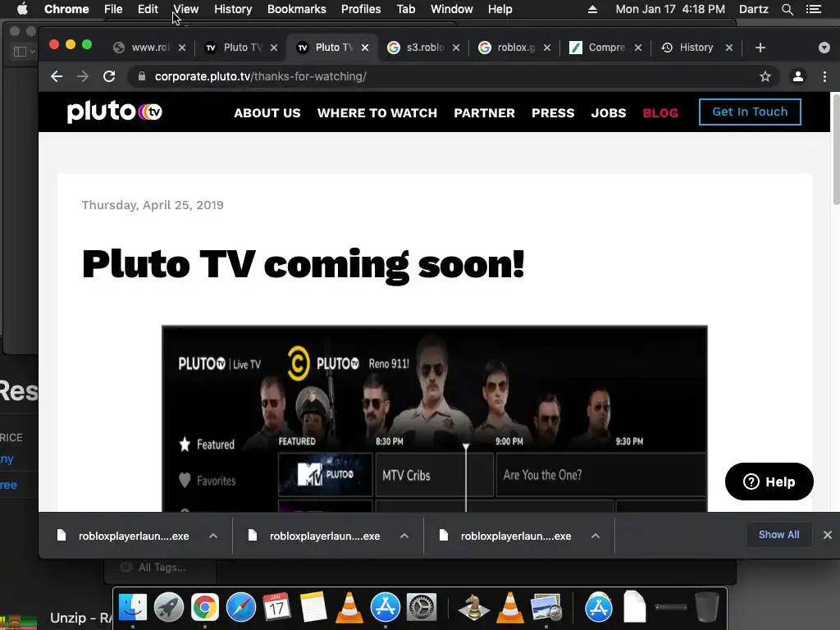The image size is (840, 630).
Task: Open Chrome View menu
Action: (x=186, y=9)
